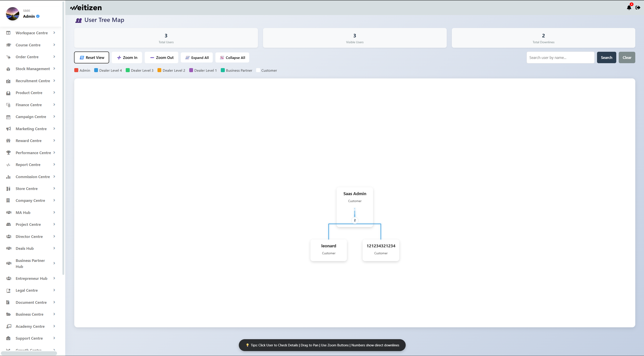The image size is (644, 356).
Task: Click the Marketing Centre megaphone icon
Action: (x=8, y=129)
